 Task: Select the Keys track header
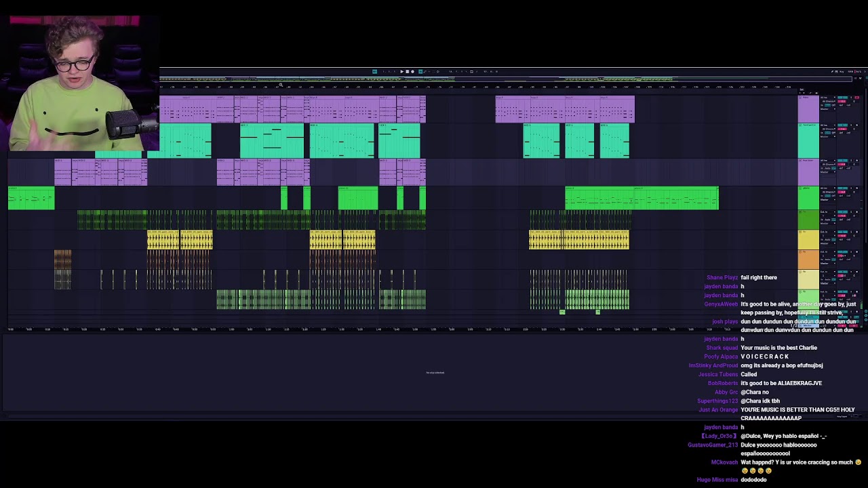[808, 109]
